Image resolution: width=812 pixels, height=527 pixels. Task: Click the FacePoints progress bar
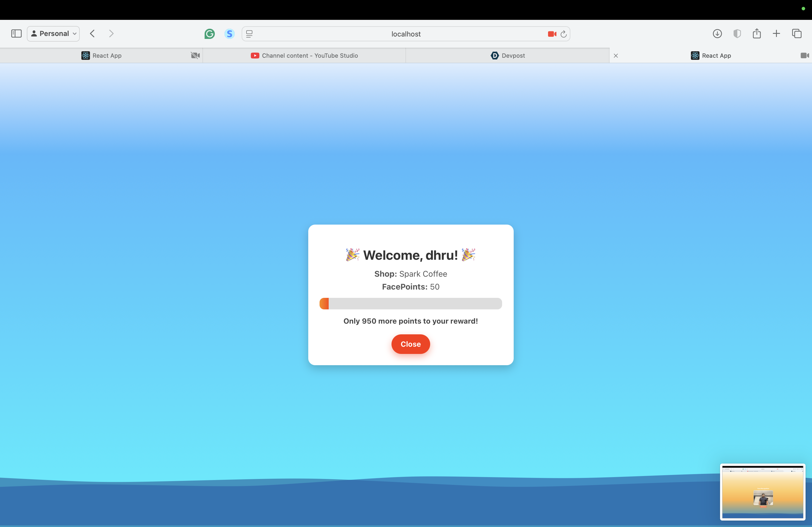point(411,303)
